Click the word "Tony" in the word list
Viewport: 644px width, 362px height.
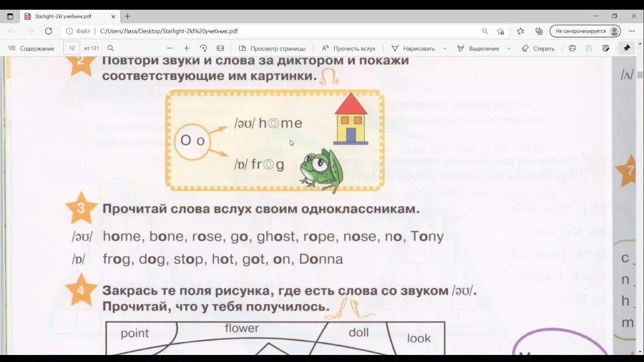coord(427,236)
